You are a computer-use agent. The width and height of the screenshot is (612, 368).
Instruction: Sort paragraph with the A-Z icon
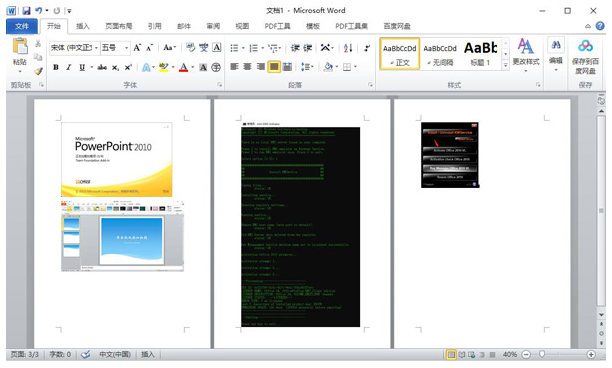pyautogui.click(x=348, y=48)
